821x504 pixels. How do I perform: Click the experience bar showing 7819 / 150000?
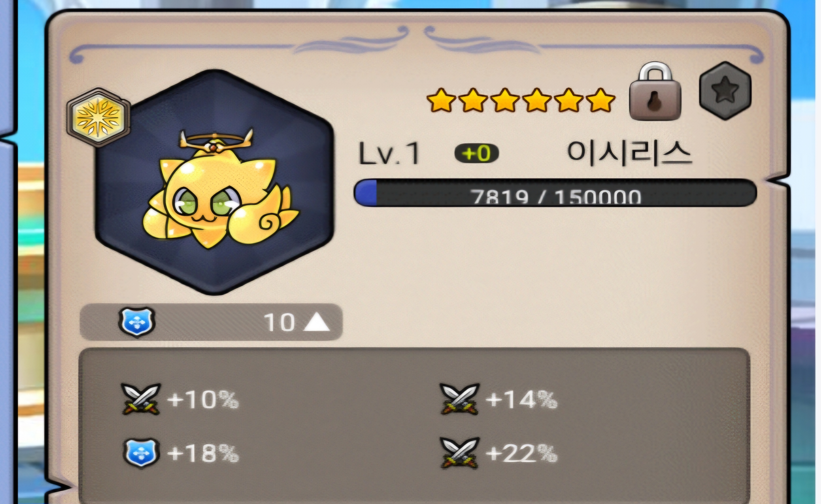555,193
